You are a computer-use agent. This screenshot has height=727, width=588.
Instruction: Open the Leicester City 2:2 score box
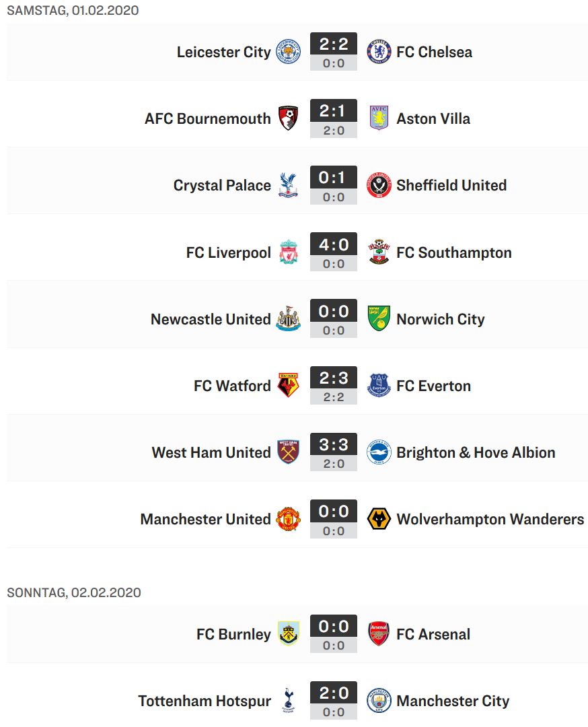[333, 51]
